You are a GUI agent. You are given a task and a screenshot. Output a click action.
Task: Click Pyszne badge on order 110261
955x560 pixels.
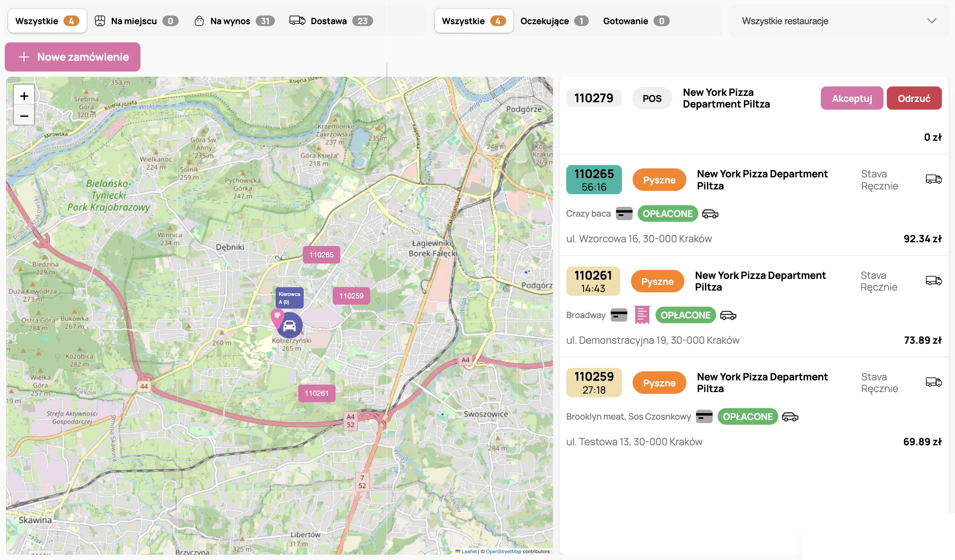(x=657, y=282)
